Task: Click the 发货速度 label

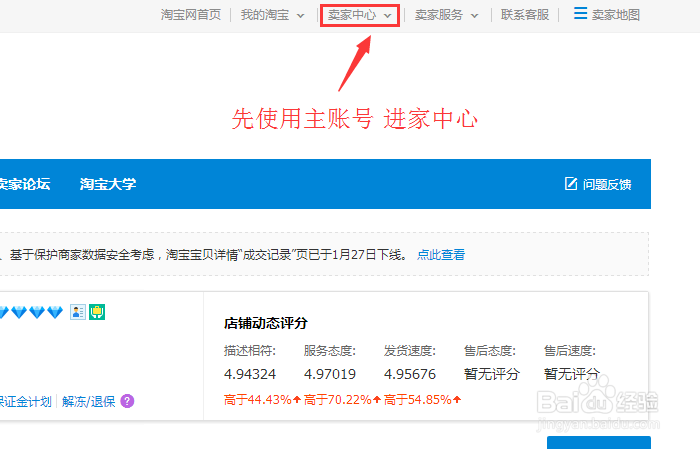Action: pos(410,351)
